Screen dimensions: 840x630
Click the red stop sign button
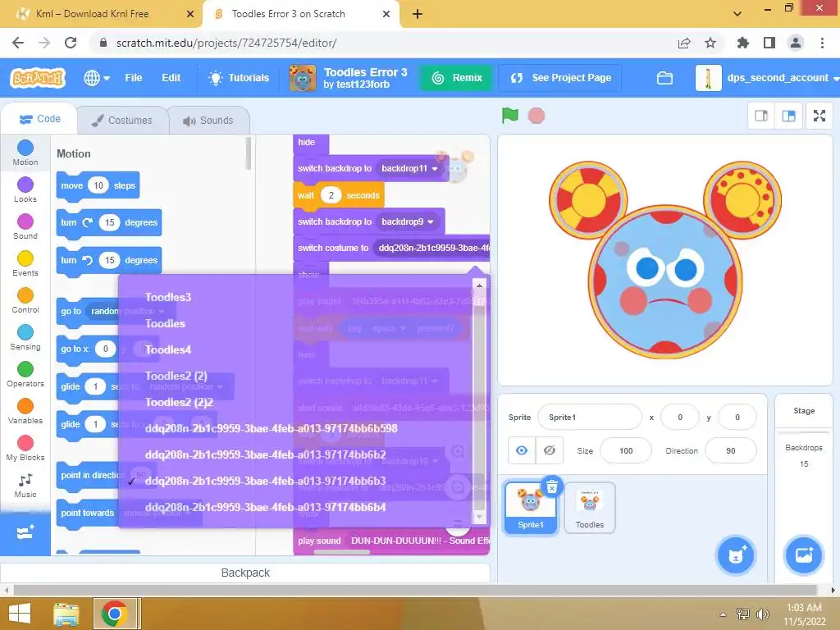coord(536,115)
